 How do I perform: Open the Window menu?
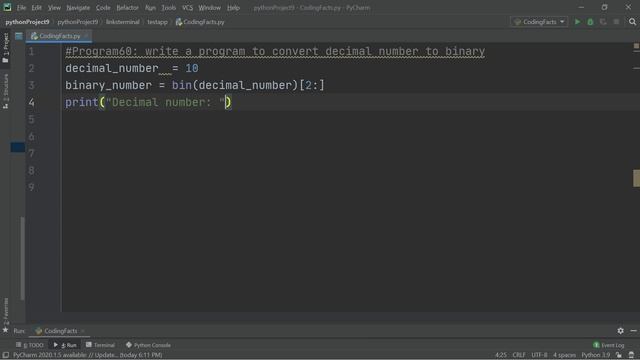pos(209,8)
